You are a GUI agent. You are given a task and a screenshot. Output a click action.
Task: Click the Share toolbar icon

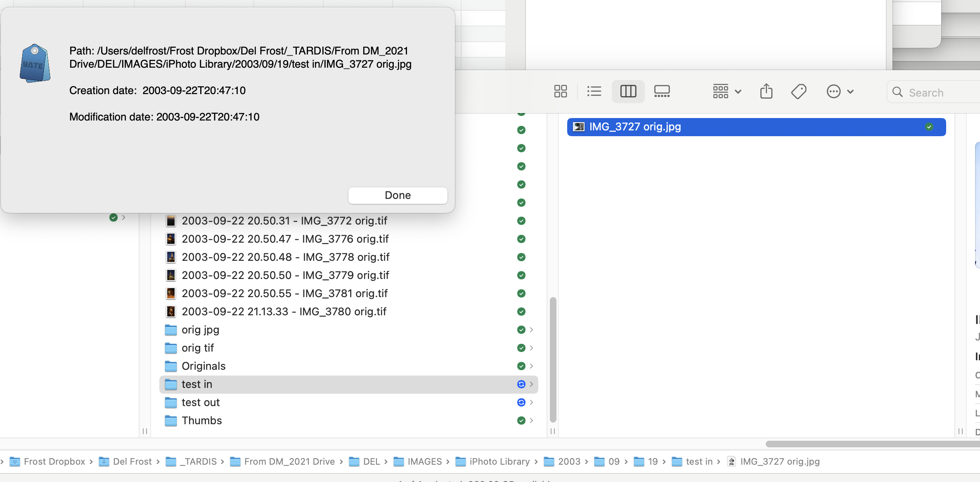pos(766,91)
